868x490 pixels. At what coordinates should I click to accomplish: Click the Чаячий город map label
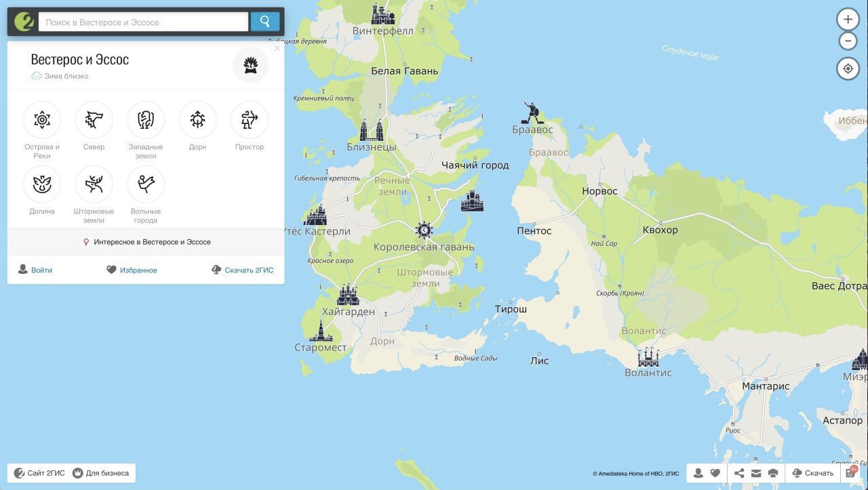point(475,165)
